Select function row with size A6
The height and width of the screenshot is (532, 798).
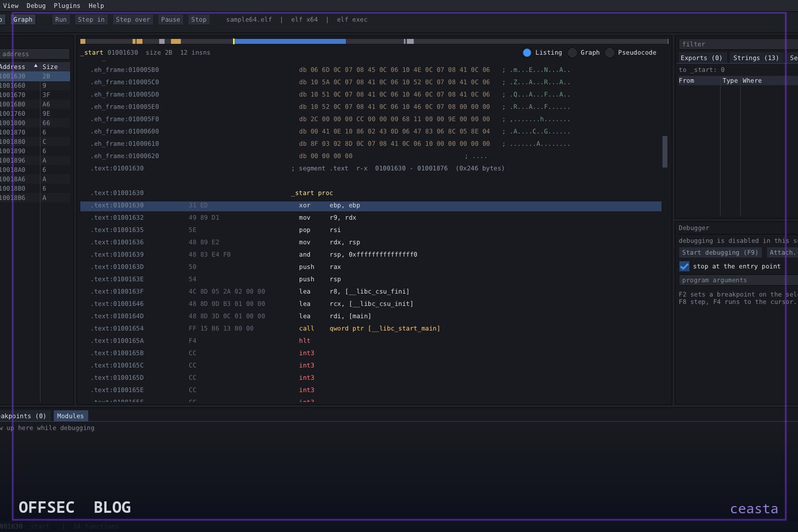click(34, 104)
